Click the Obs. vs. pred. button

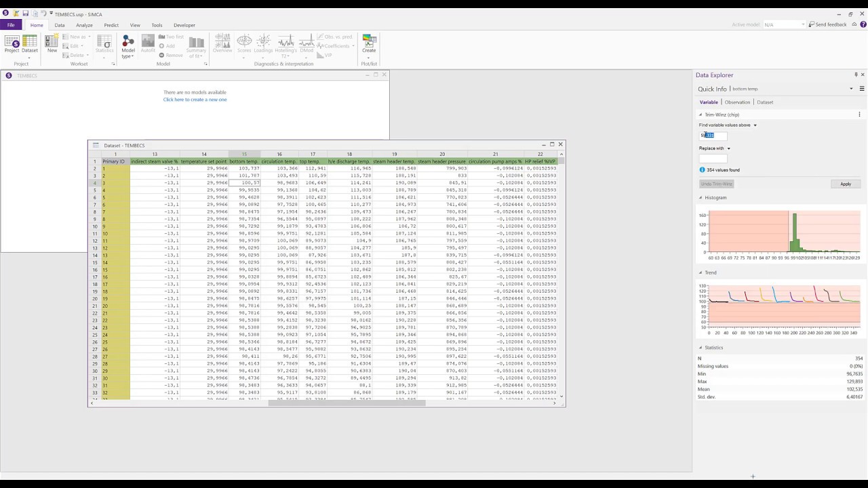334,37
